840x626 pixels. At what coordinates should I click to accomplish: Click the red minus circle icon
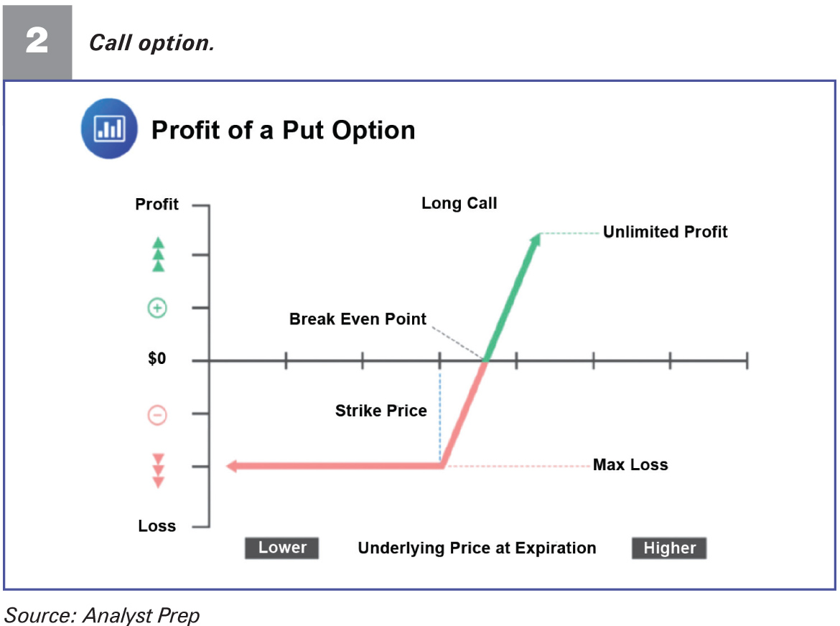(x=157, y=415)
